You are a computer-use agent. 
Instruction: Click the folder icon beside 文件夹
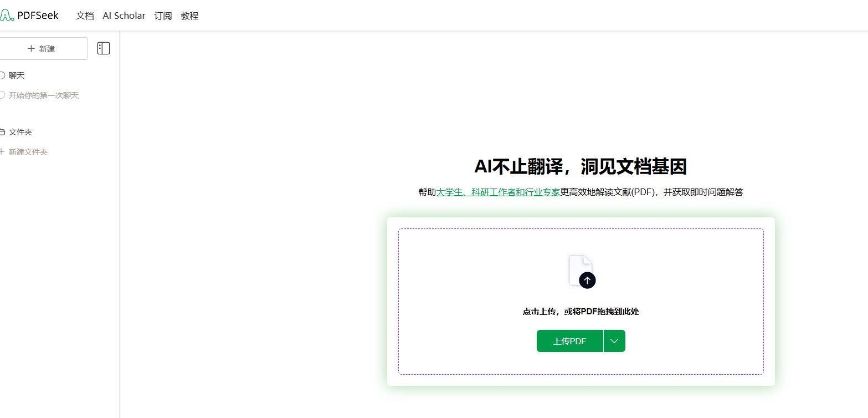click(x=2, y=132)
